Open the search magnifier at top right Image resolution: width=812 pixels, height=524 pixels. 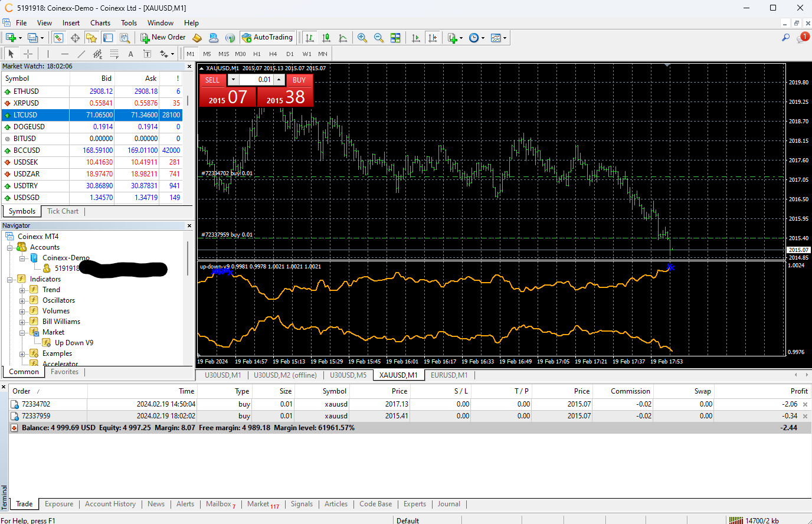[x=785, y=38]
